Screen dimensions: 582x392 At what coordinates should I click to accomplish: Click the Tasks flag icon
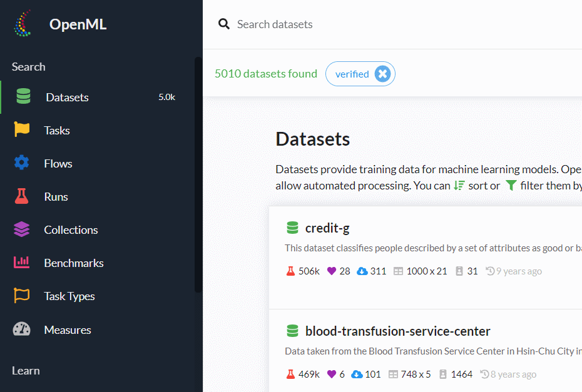(22, 130)
